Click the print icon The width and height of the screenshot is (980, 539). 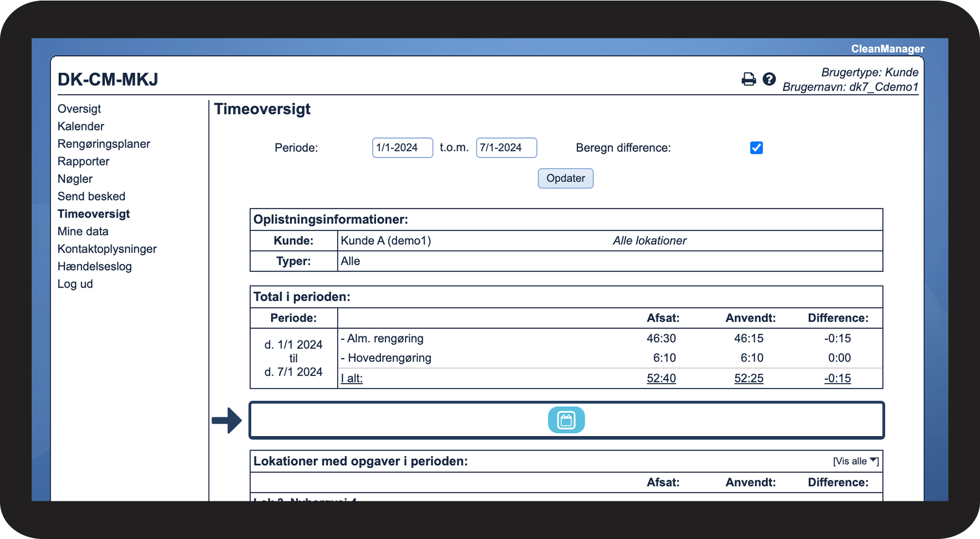[749, 79]
